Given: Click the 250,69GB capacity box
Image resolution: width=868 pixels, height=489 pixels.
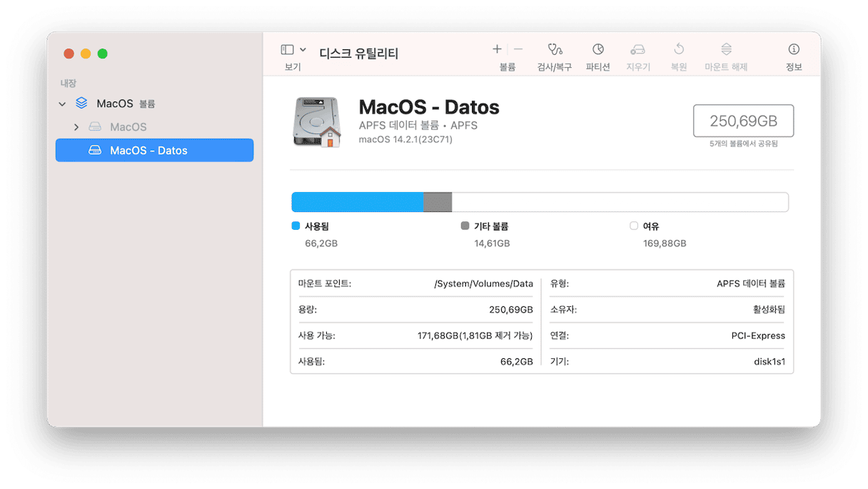Looking at the screenshot, I should [743, 121].
